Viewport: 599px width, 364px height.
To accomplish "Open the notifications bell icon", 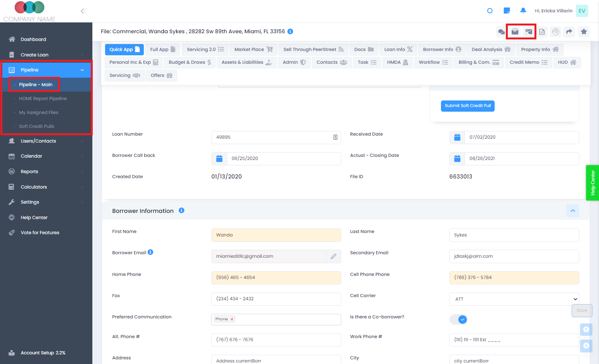I will point(523,11).
